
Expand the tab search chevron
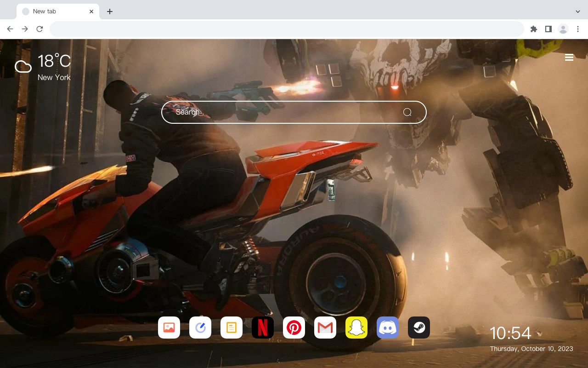(x=578, y=11)
